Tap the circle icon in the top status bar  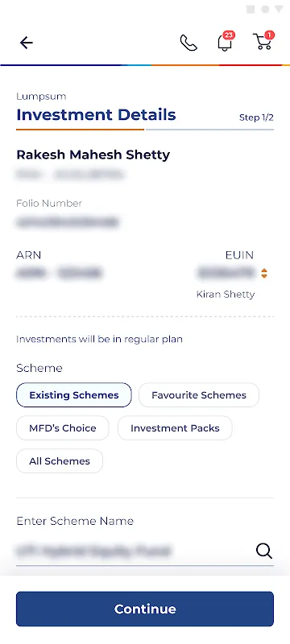click(x=265, y=10)
